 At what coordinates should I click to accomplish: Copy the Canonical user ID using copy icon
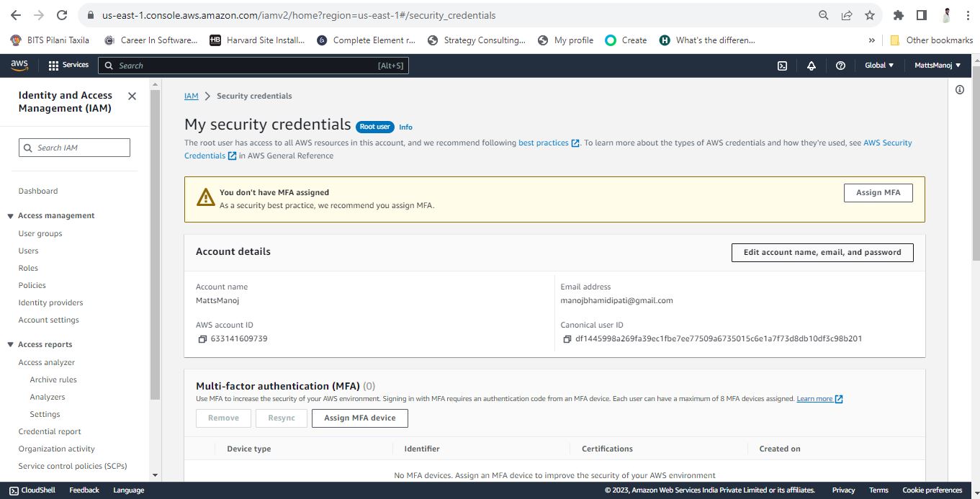click(567, 338)
